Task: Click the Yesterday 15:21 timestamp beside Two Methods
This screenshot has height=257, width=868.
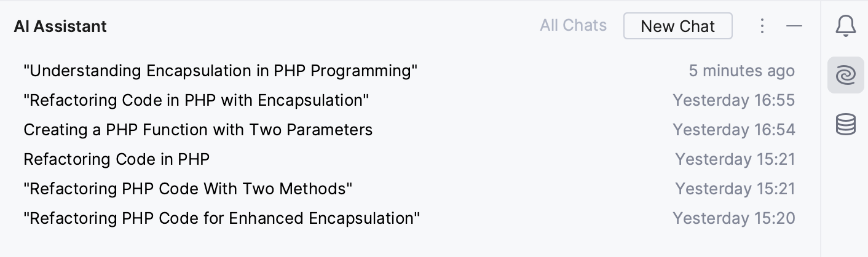Action: click(735, 189)
